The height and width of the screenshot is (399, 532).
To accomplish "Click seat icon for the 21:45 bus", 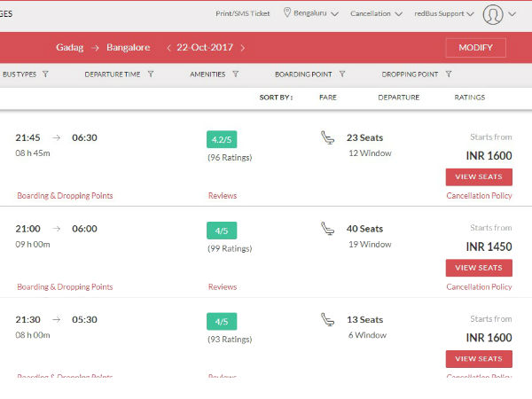I will pyautogui.click(x=328, y=138).
